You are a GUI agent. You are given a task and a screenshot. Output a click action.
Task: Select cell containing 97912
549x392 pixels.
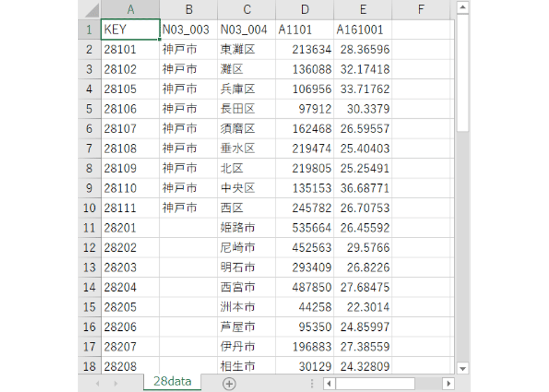click(x=305, y=109)
